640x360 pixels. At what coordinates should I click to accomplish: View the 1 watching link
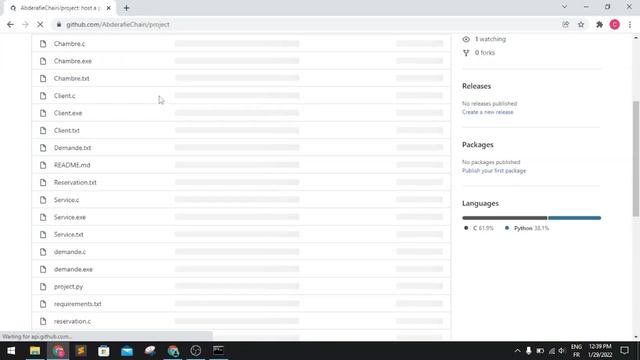click(490, 39)
